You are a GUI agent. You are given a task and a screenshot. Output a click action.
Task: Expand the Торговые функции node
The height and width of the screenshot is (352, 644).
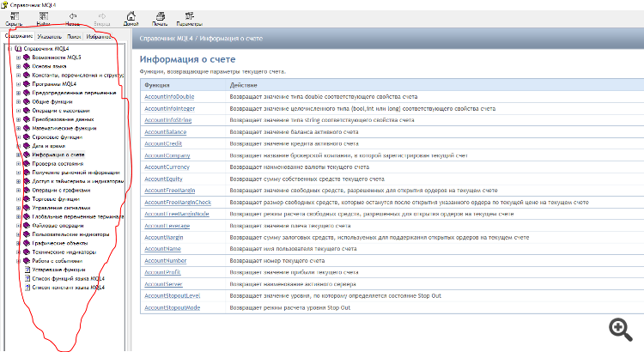pos(18,199)
